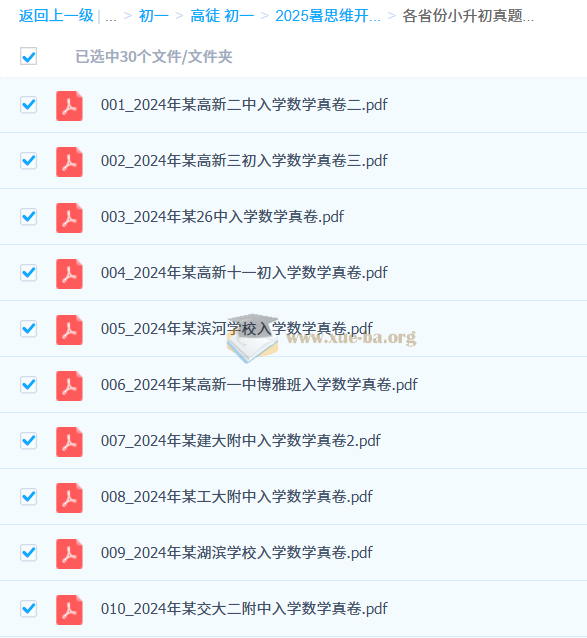Open 004_2024年某高新十一初入学数学真卷.pdf
The image size is (587, 638).
coord(244,273)
